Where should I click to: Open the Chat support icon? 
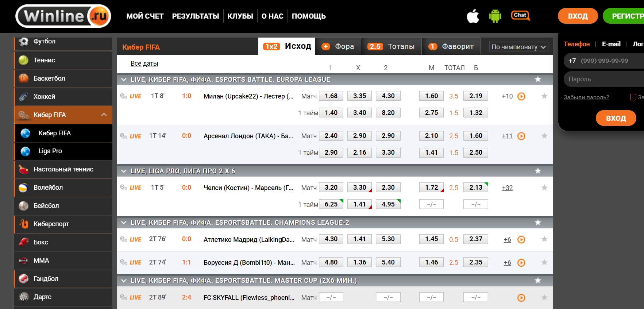[520, 15]
